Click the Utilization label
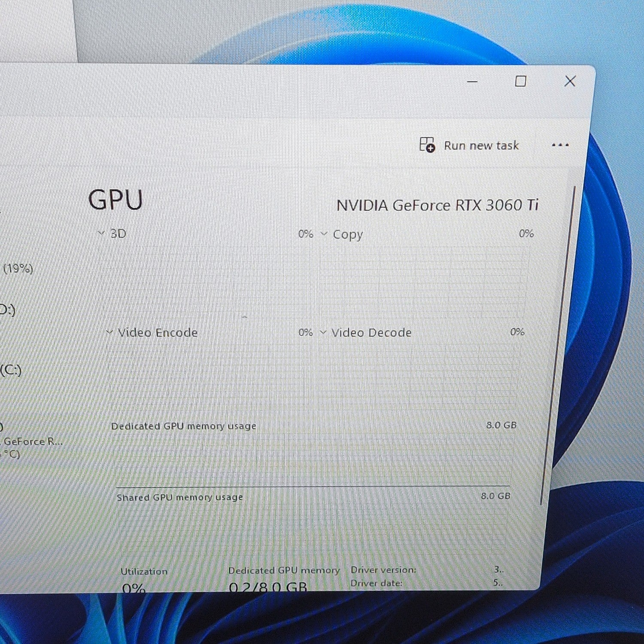This screenshot has width=644, height=644. [x=144, y=571]
